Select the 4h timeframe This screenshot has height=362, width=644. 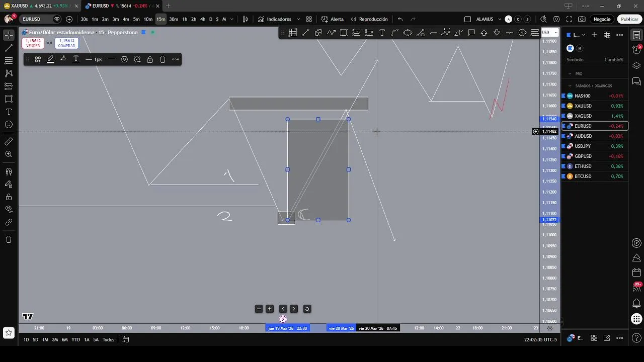[x=203, y=19]
